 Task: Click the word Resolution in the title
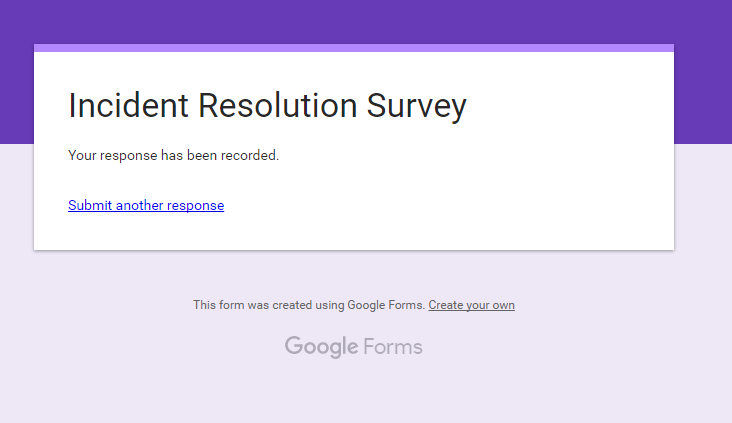278,105
